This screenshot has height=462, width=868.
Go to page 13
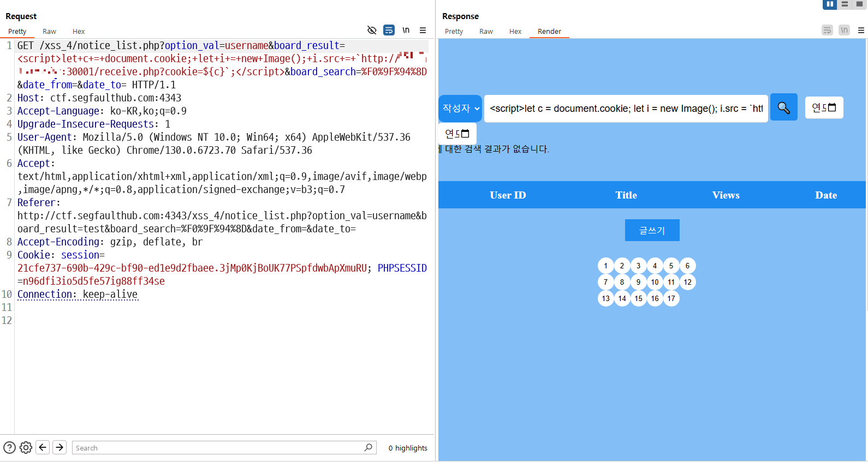[606, 298]
